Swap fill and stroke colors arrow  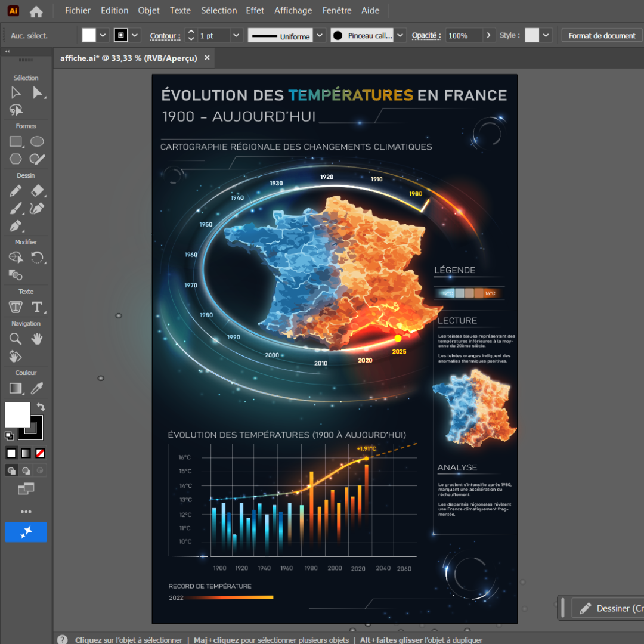pyautogui.click(x=41, y=407)
